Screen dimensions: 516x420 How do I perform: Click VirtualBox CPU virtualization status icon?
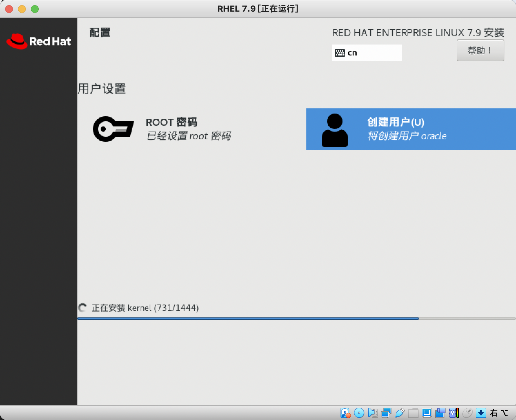454,413
